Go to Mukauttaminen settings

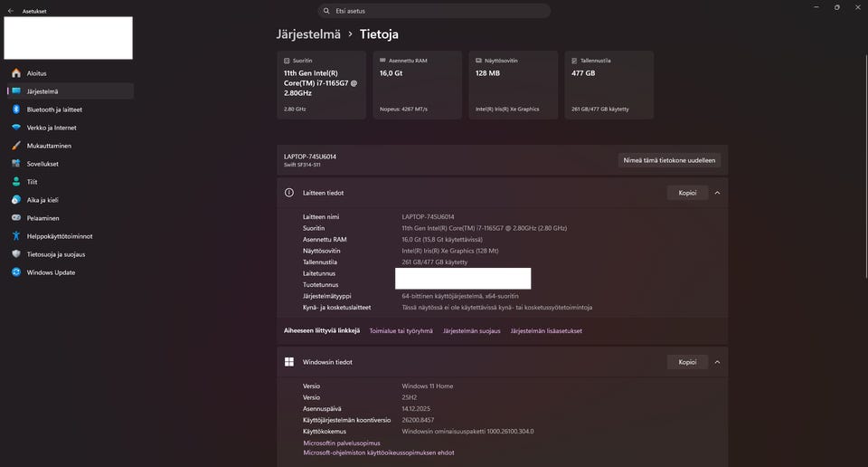71,146
